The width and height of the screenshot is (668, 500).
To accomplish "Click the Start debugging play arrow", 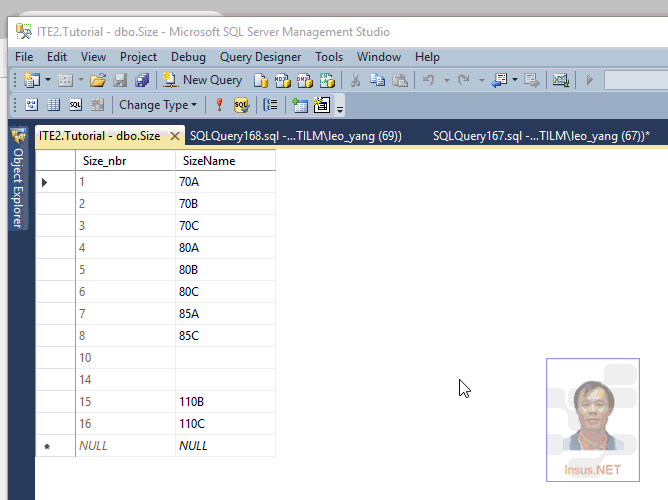I will click(590, 80).
